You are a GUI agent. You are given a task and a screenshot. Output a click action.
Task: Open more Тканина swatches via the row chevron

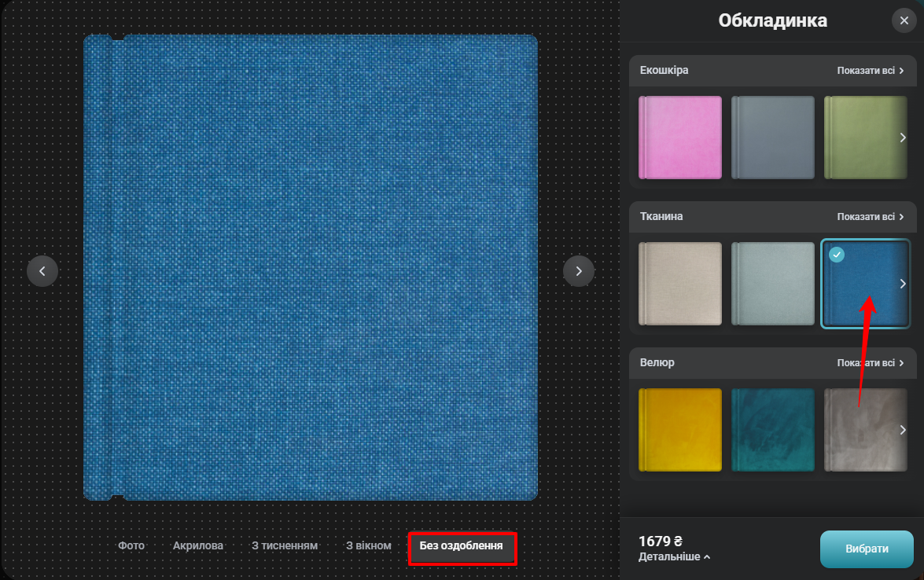[x=902, y=284]
